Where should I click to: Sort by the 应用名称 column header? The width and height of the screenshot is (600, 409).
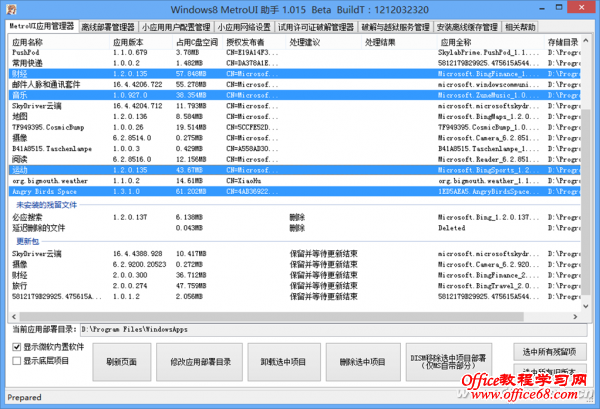(x=59, y=42)
